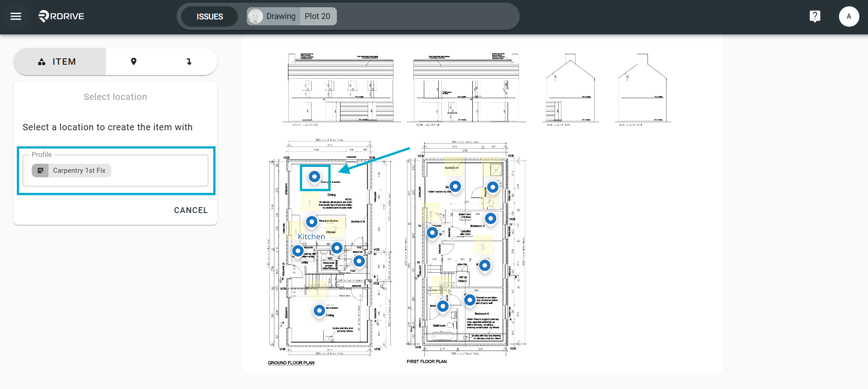Pick the Hall location marker
This screenshot has height=389, width=868.
pos(359,261)
